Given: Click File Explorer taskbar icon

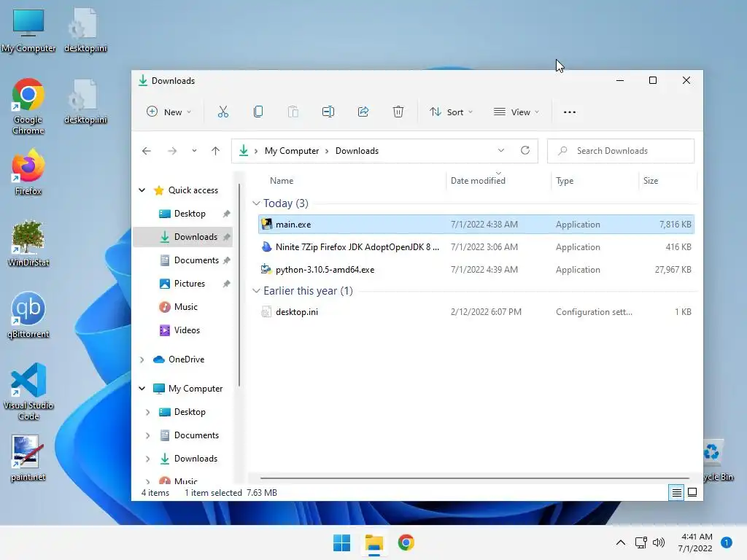Looking at the screenshot, I should (374, 542).
